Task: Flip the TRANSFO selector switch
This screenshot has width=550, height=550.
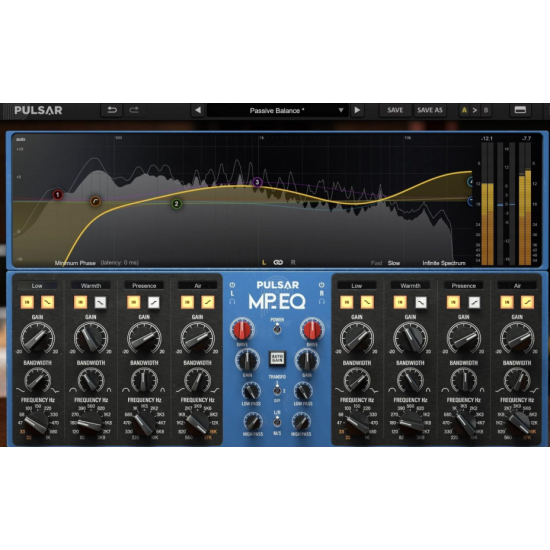Action: pos(277,389)
